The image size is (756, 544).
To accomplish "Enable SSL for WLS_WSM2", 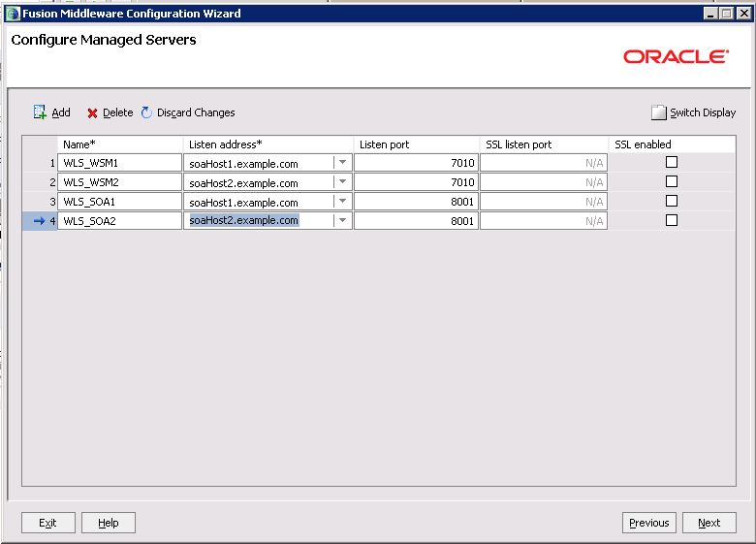I will 671,182.
